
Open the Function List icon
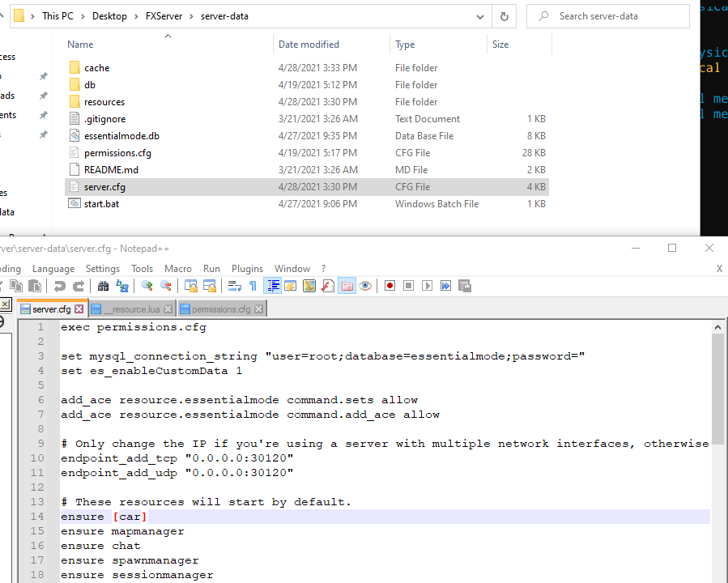coord(328,286)
